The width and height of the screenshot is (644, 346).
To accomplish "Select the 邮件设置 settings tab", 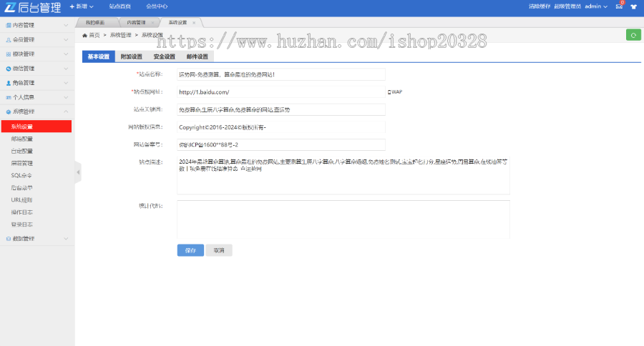I will coord(197,56).
